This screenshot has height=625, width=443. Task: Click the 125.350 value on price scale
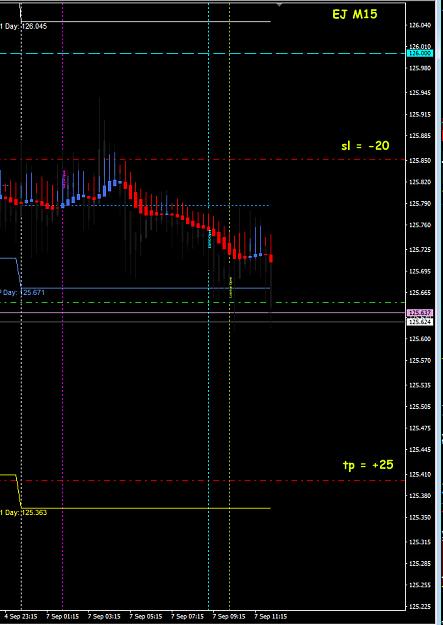point(420,517)
